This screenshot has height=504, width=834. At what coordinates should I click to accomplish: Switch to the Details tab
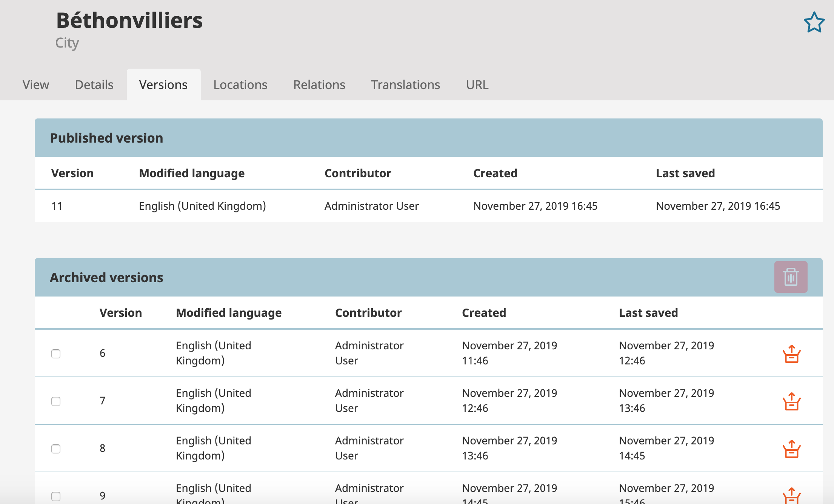pos(94,85)
